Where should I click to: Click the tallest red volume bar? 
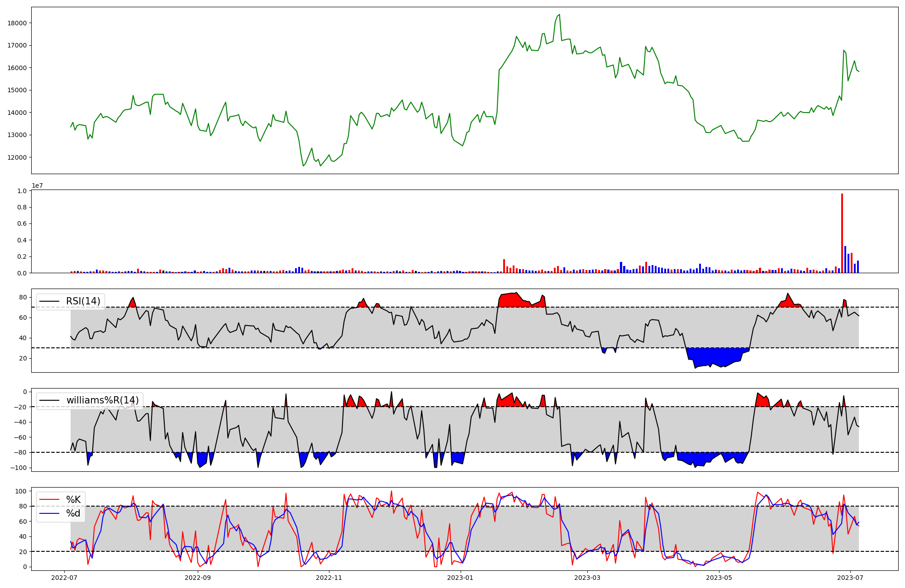842,233
